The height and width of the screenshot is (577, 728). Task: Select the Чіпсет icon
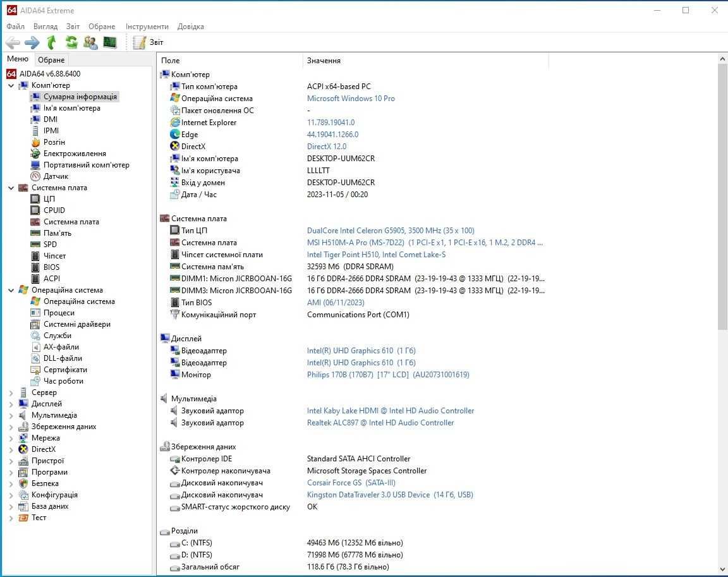(x=35, y=256)
